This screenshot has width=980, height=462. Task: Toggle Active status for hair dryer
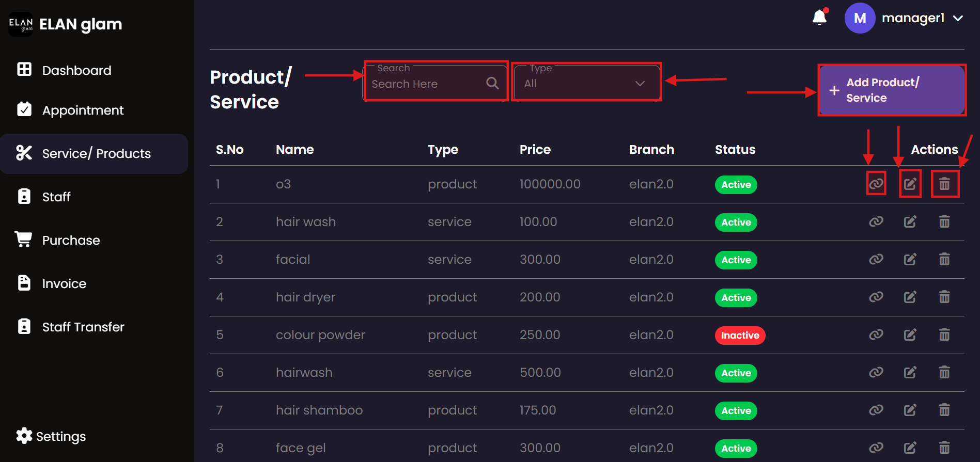pyautogui.click(x=736, y=298)
